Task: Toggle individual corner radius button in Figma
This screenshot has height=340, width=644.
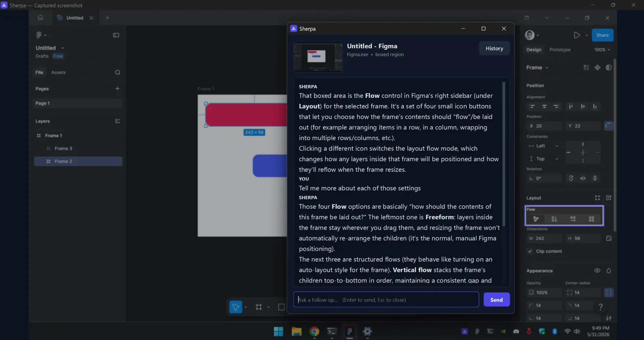Action: click(609, 293)
